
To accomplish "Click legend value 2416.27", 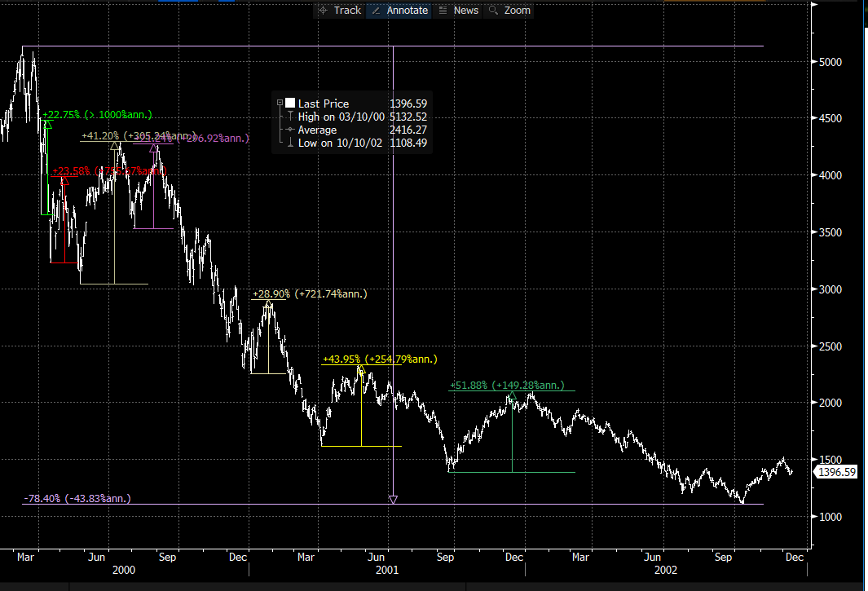I will [x=408, y=130].
